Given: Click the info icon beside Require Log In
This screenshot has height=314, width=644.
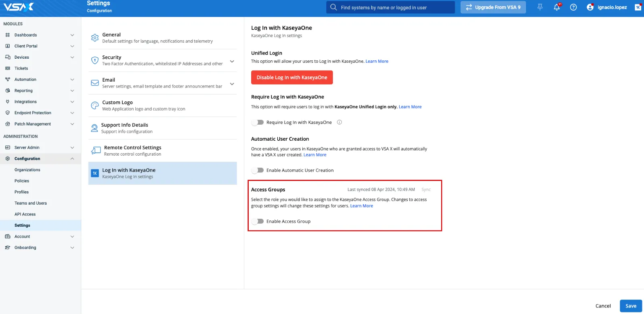Looking at the screenshot, I should 339,122.
